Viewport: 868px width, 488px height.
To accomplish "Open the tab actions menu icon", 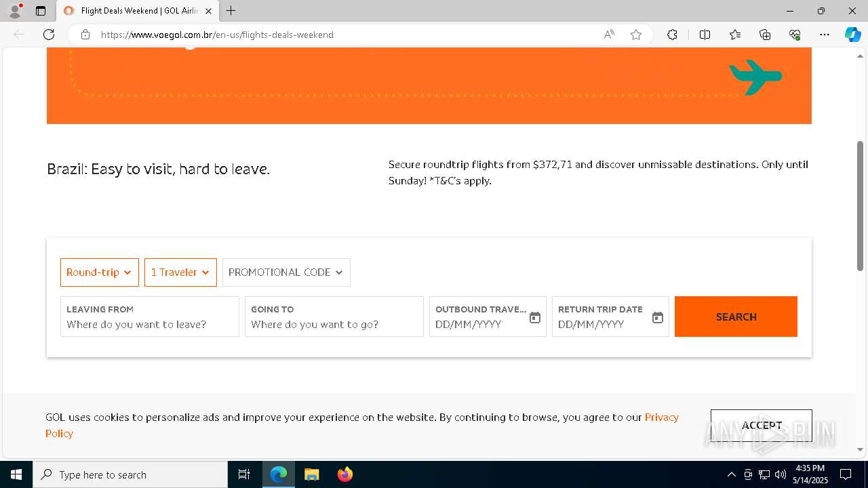I will pyautogui.click(x=41, y=11).
